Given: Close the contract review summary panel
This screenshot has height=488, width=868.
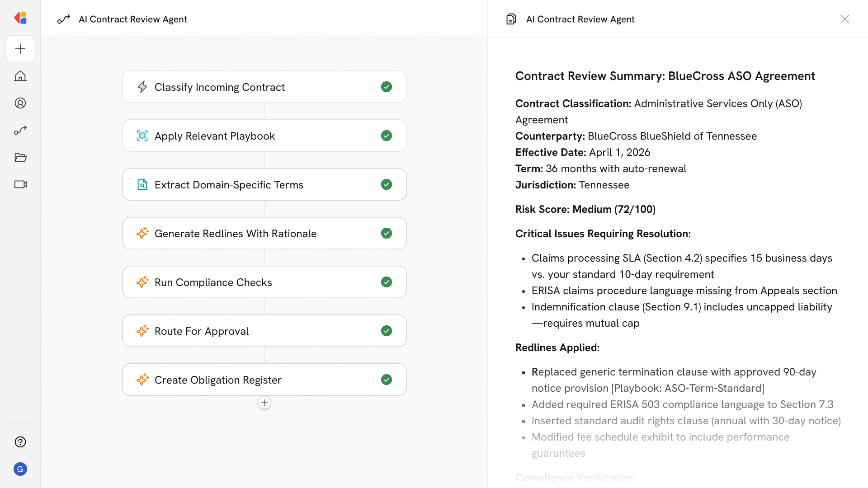Looking at the screenshot, I should point(844,19).
